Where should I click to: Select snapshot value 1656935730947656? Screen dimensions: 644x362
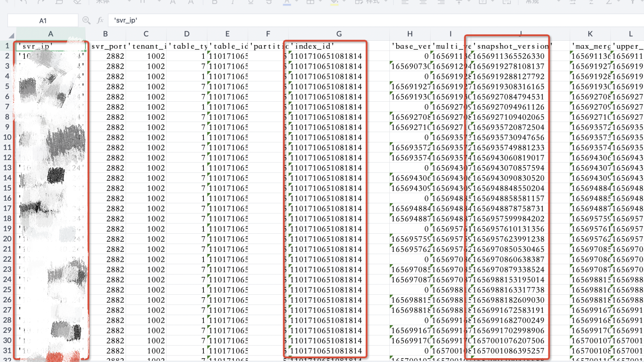point(520,137)
